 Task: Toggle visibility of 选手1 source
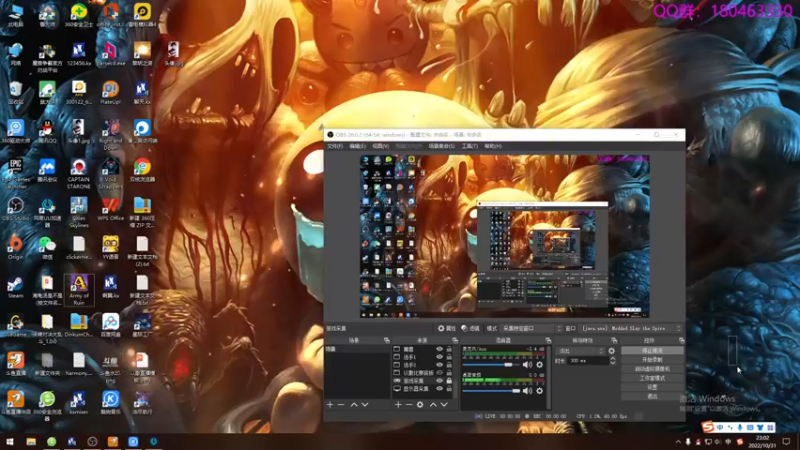[x=439, y=357]
